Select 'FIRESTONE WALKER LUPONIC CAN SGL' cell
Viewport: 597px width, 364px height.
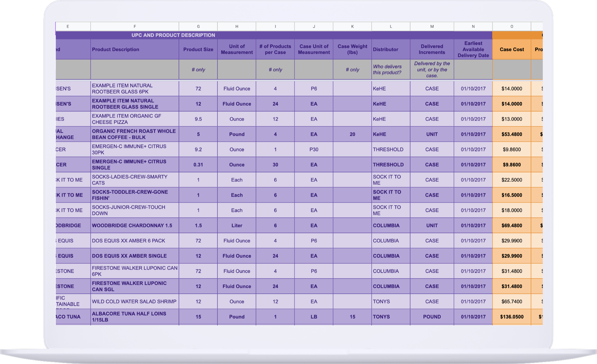pos(135,286)
